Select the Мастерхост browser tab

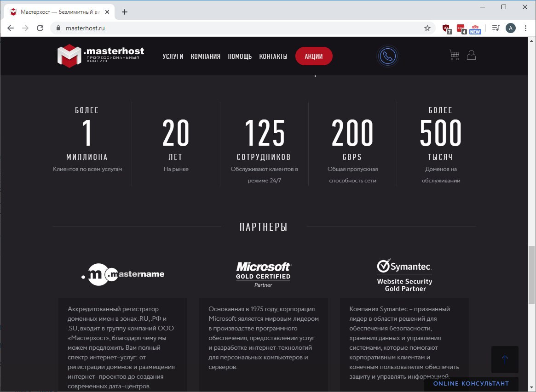[60, 12]
